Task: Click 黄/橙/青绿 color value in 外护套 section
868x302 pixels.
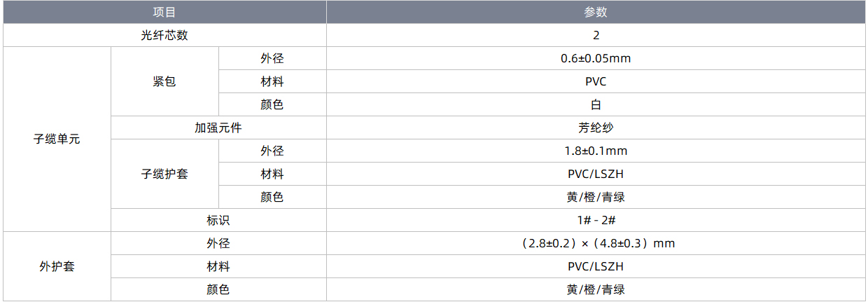Action: [596, 290]
